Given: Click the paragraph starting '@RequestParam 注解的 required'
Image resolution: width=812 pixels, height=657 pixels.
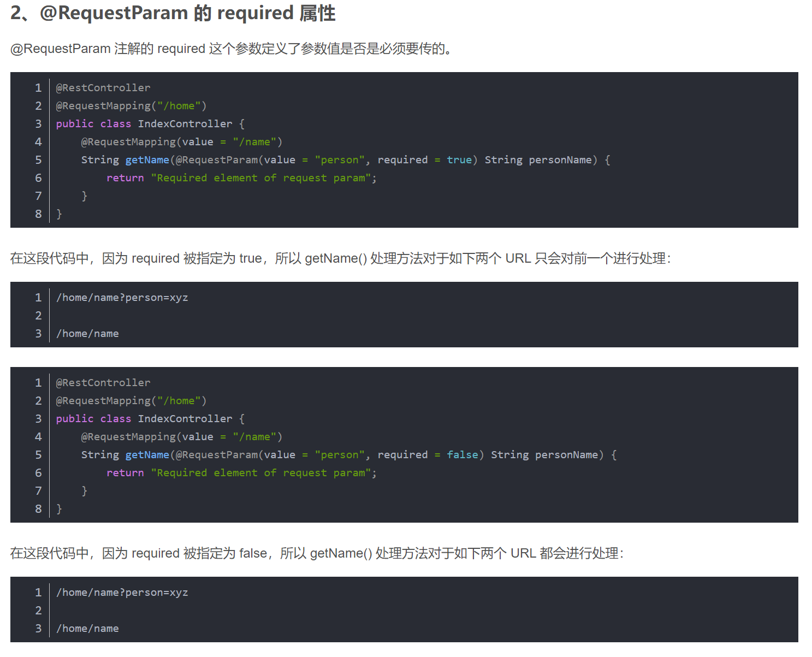Looking at the screenshot, I should (x=232, y=49).
